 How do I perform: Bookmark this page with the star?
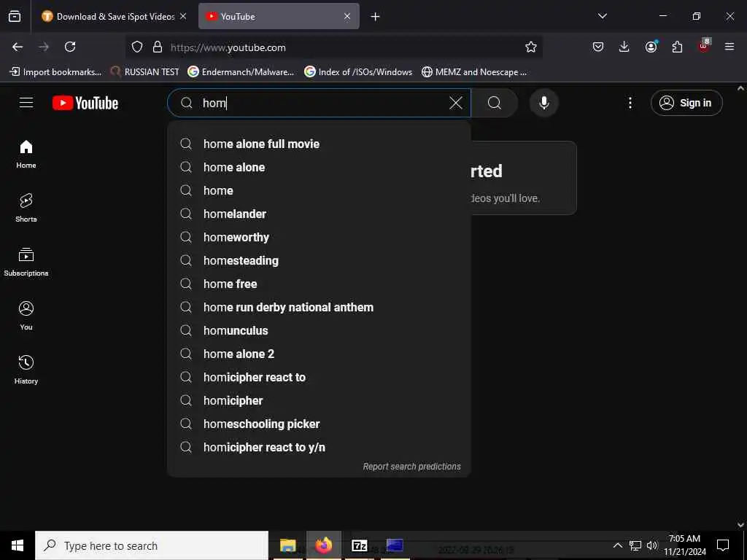point(531,47)
